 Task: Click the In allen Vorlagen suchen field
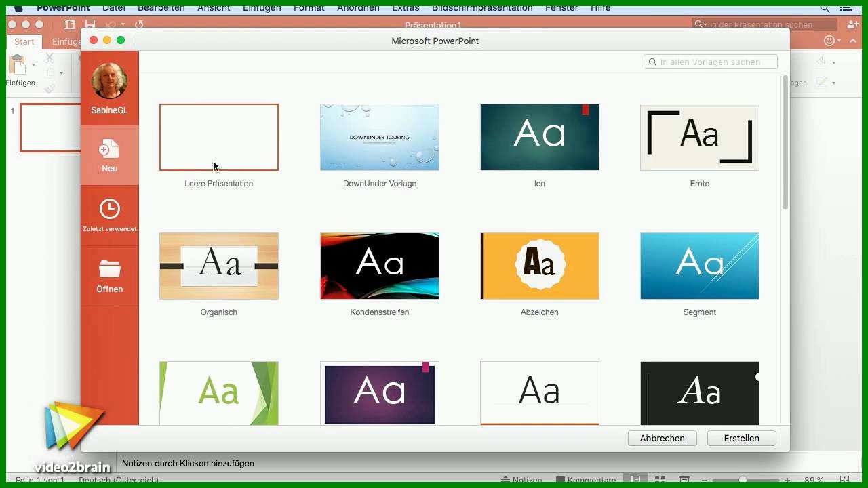(711, 62)
